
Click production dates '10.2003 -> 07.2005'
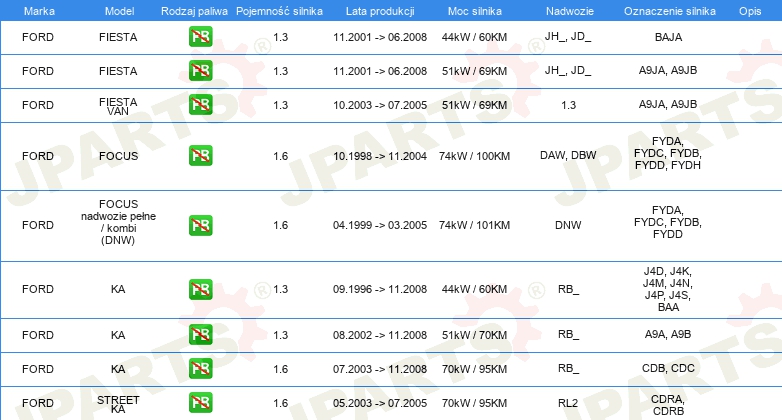click(380, 105)
